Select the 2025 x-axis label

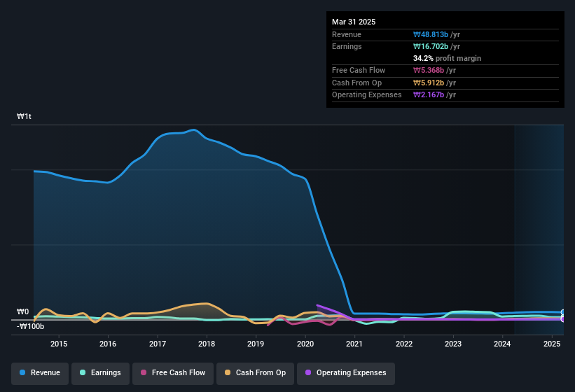552,344
